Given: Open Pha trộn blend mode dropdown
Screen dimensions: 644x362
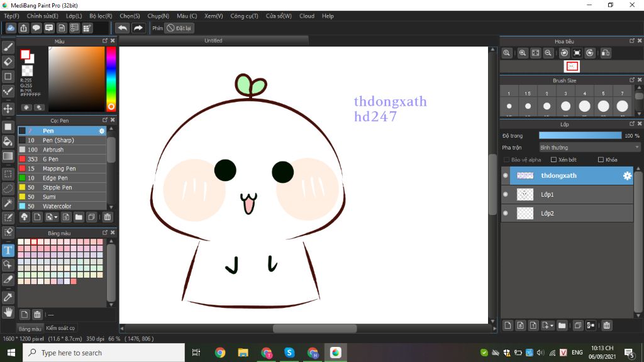Looking at the screenshot, I should (589, 147).
